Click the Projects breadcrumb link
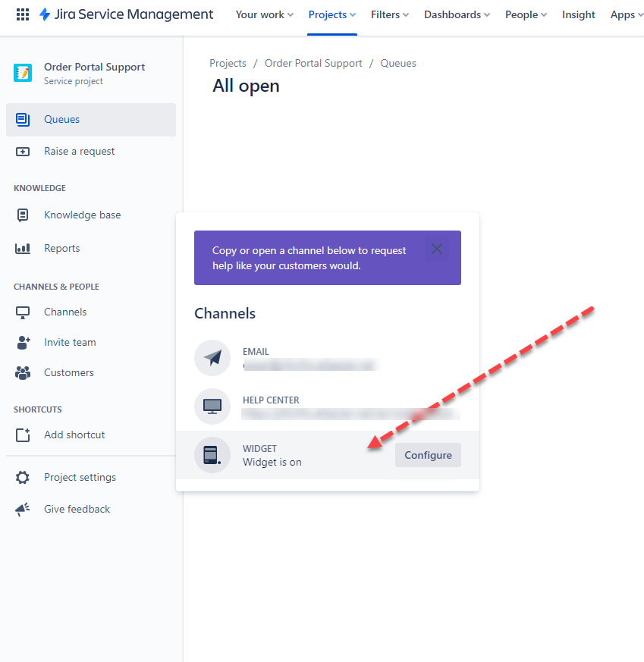 point(228,64)
